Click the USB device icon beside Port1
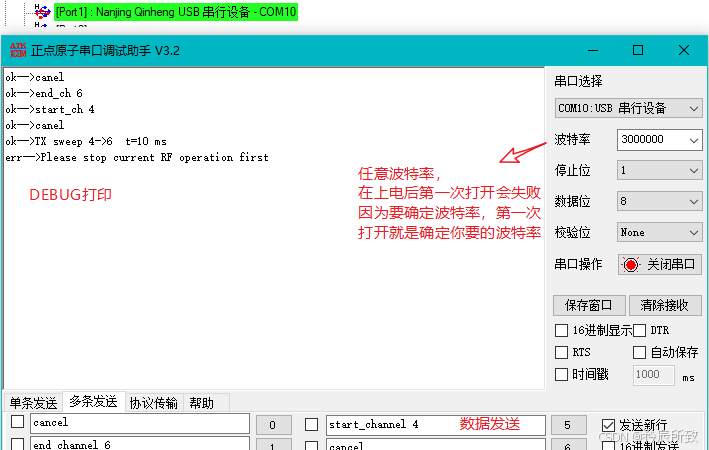The height and width of the screenshot is (450, 709). (43, 11)
